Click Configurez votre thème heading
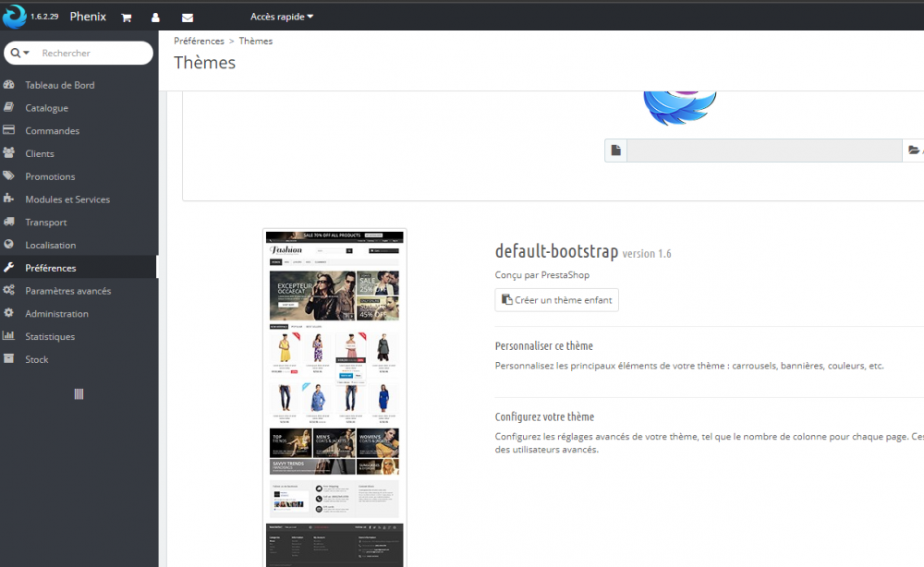The image size is (924, 567). (544, 416)
